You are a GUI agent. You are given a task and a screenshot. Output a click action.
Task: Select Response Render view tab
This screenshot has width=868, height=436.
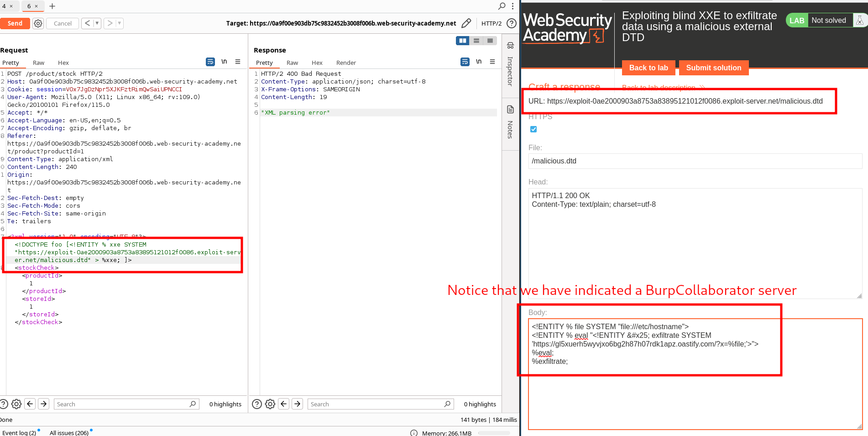click(346, 63)
